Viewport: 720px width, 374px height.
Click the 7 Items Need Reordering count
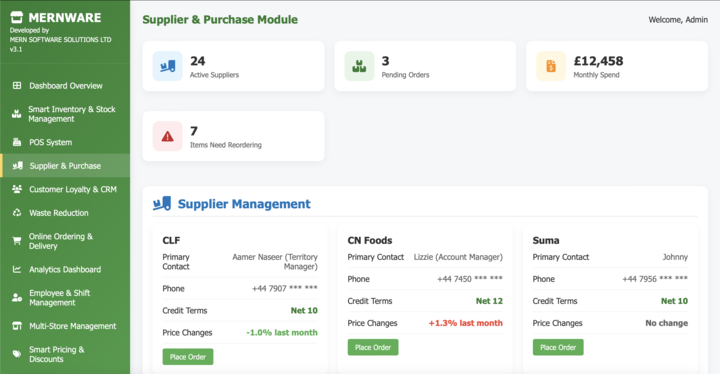click(x=194, y=131)
